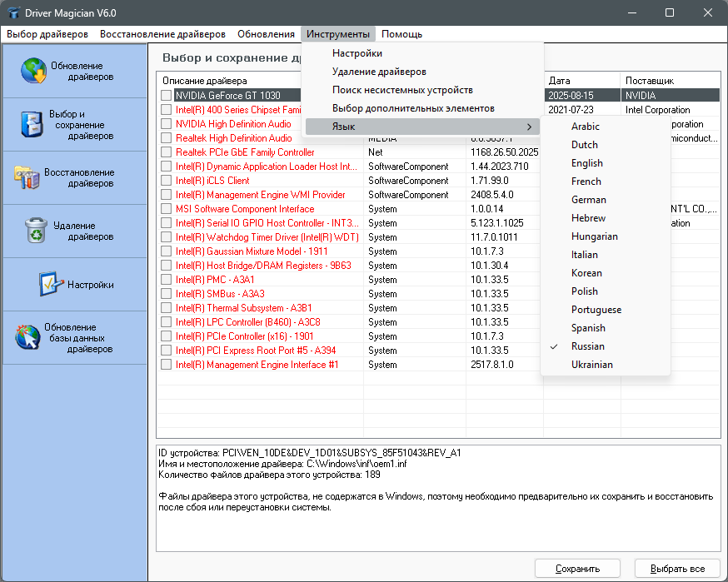Check the Intel SMBus - A3A3 checkbox
The height and width of the screenshot is (582, 728).
[x=167, y=293]
